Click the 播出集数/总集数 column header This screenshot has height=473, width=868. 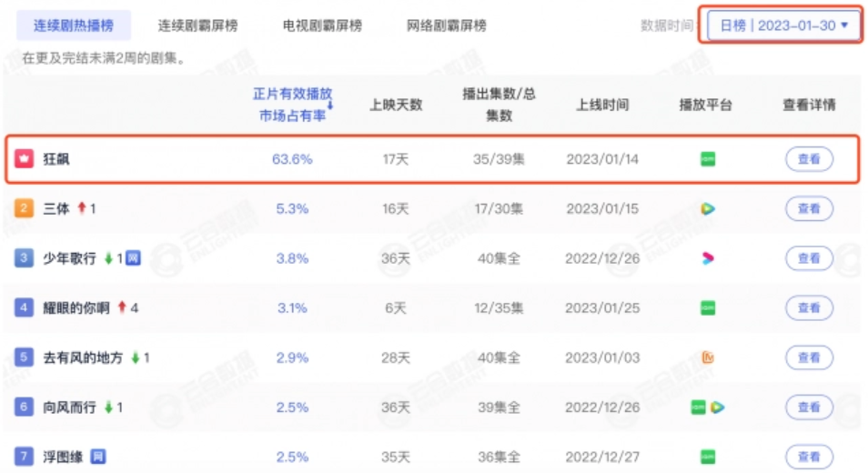pyautogui.click(x=499, y=105)
